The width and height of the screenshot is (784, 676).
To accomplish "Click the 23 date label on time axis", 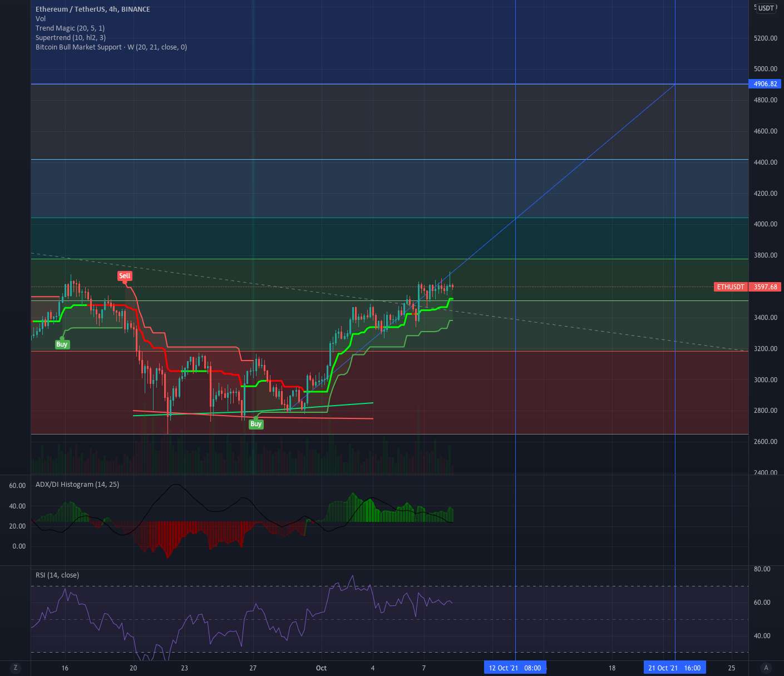I will click(x=184, y=668).
